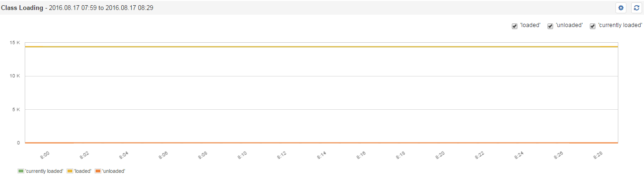Click the green 'currently loaded' legend swatch
The image size is (644, 180).
pyautogui.click(x=20, y=171)
